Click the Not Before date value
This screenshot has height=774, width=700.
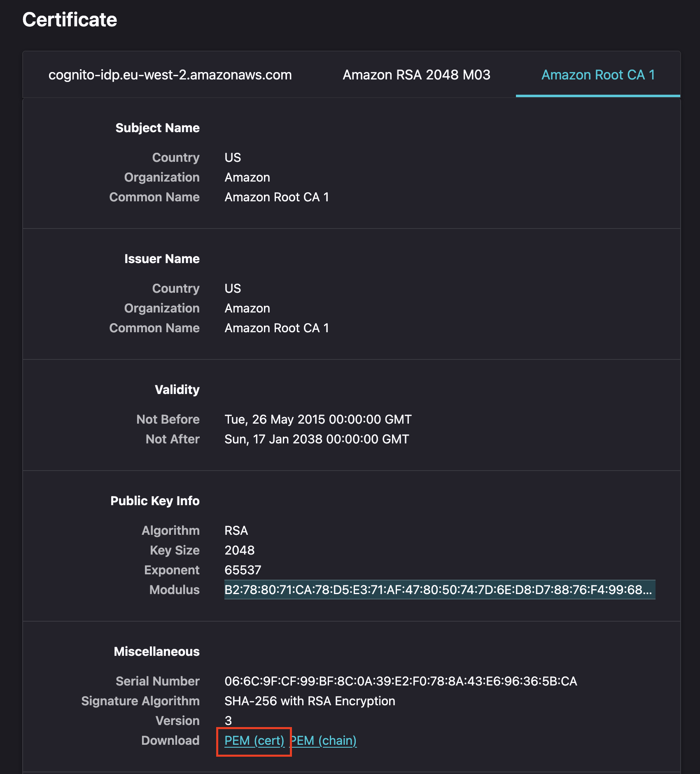(x=318, y=420)
